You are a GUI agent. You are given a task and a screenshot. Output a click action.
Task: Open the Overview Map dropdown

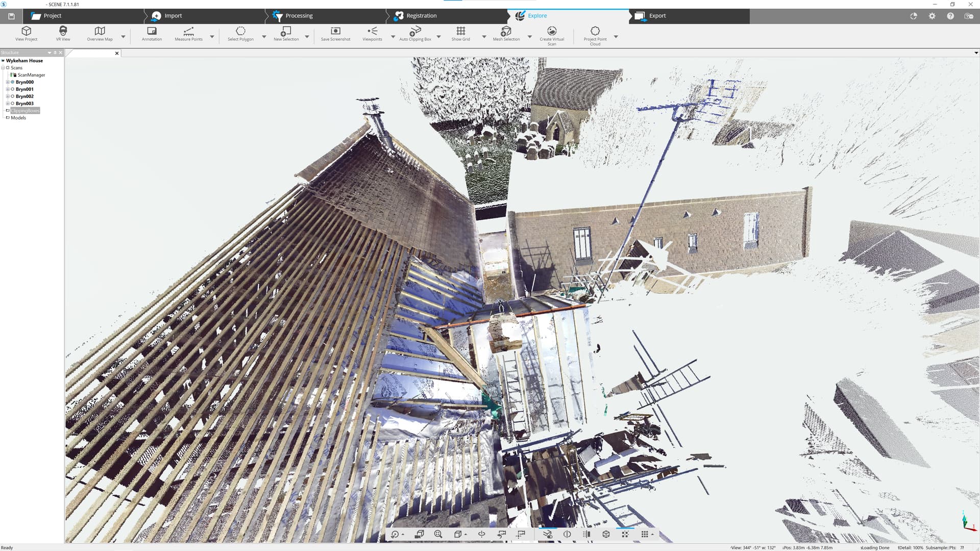point(123,36)
